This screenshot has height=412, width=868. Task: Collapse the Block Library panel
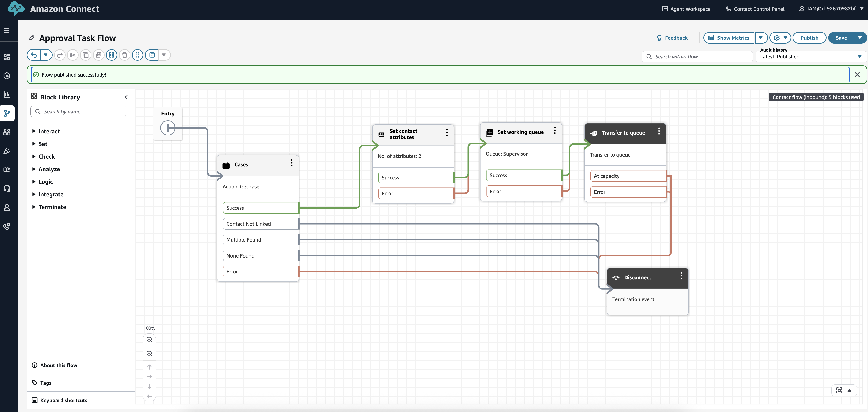(126, 97)
